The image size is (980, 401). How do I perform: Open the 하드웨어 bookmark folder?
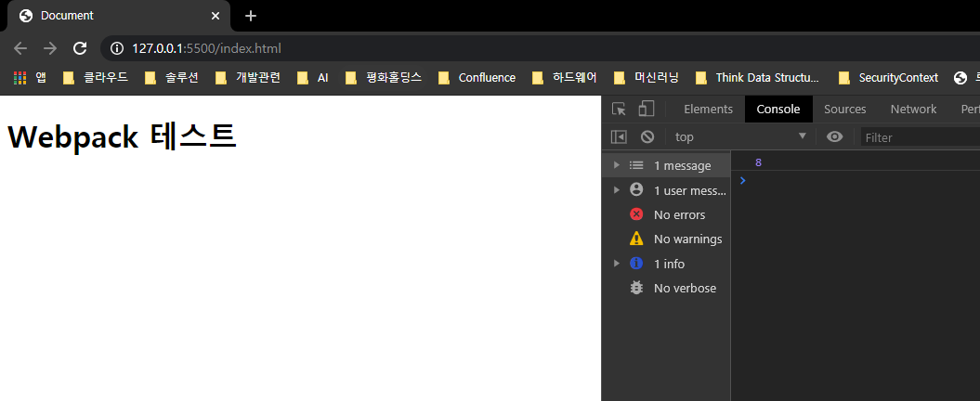click(x=566, y=77)
